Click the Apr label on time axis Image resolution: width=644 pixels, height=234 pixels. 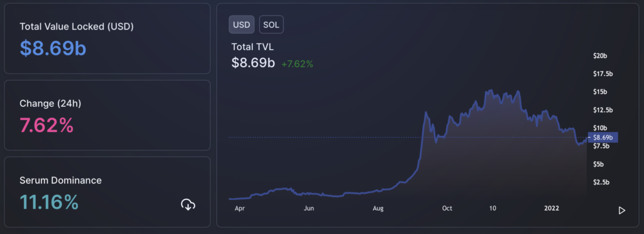point(240,209)
